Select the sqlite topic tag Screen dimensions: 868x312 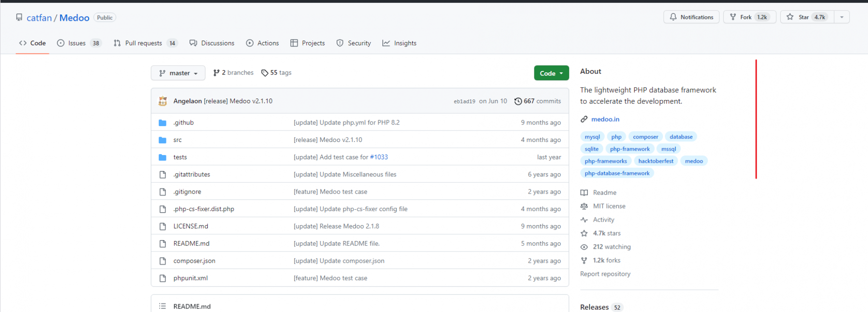(x=592, y=149)
